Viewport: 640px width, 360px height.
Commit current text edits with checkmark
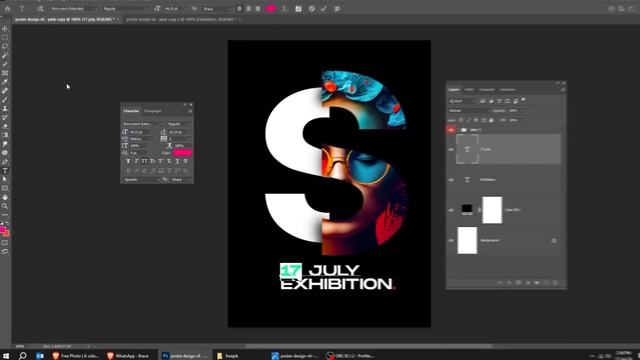(324, 9)
